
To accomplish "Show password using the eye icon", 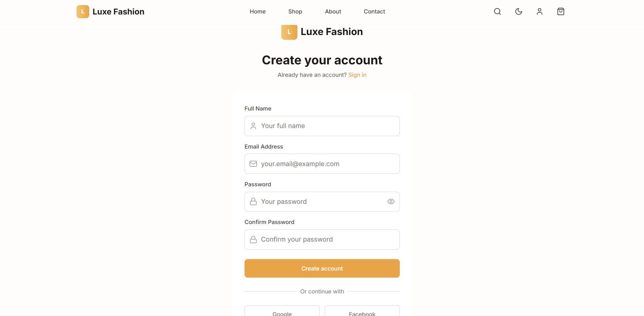I will click(391, 201).
